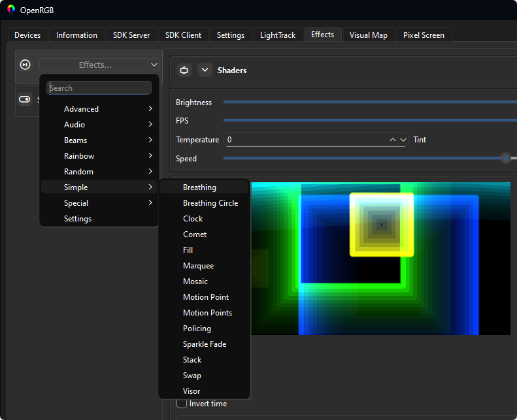Choose the Sparkle Fade effect
The width and height of the screenshot is (517, 420).
click(204, 344)
